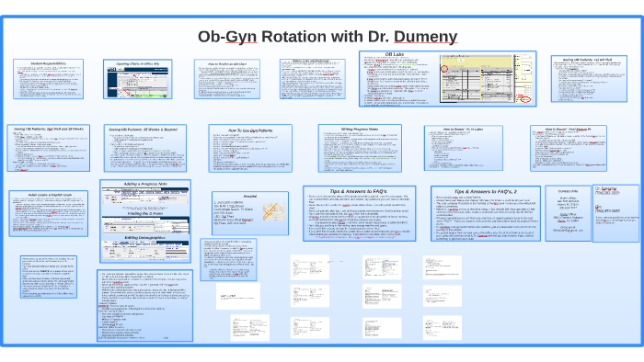Select the Hospital address slide
Image resolution: width=644 pixels, height=362 pixels.
[x=250, y=213]
